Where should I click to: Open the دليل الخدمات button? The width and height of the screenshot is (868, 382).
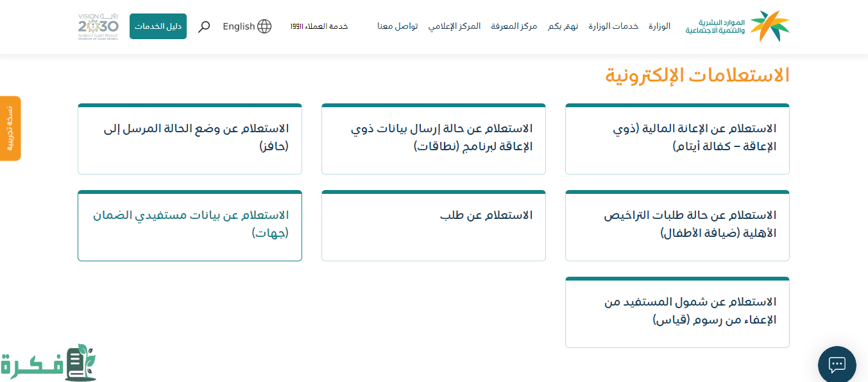point(158,26)
